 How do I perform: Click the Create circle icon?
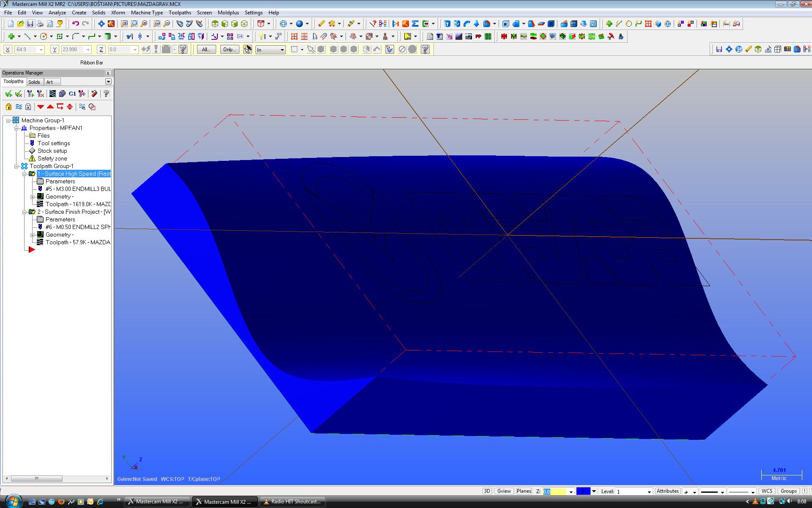coord(44,36)
